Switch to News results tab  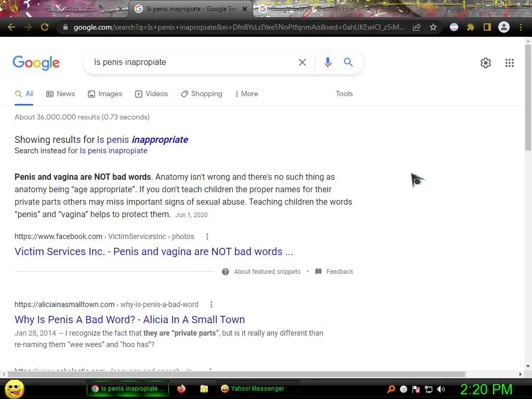(60, 94)
